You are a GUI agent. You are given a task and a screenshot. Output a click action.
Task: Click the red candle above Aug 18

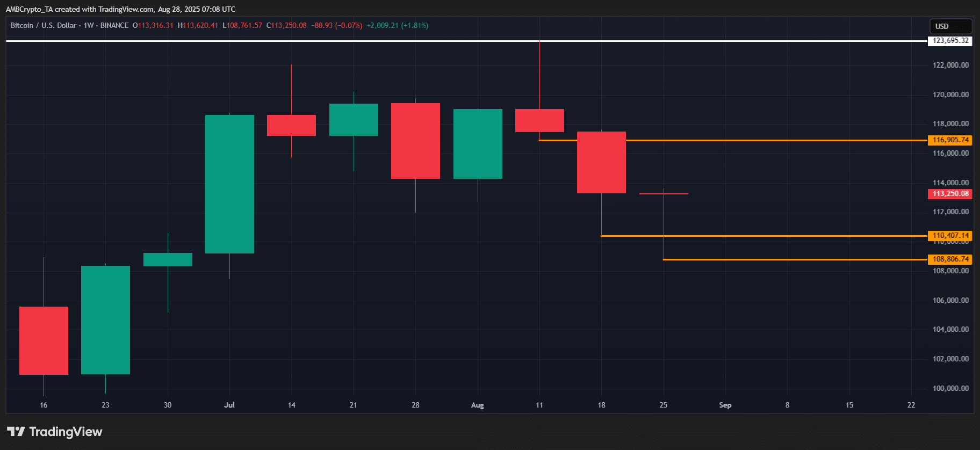coord(601,162)
